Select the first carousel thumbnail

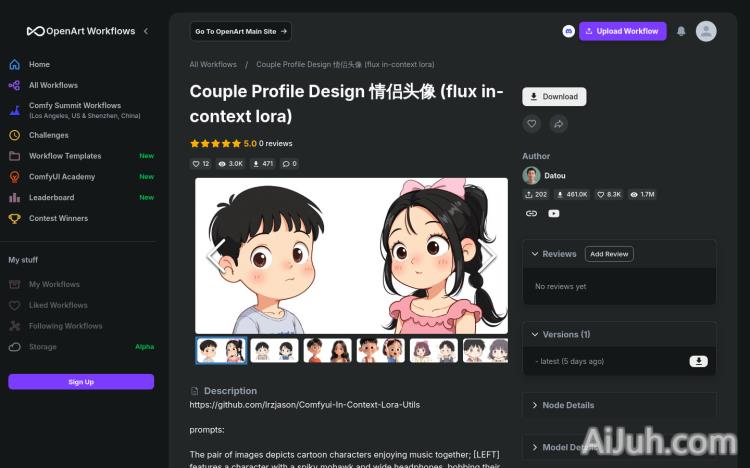click(221, 350)
